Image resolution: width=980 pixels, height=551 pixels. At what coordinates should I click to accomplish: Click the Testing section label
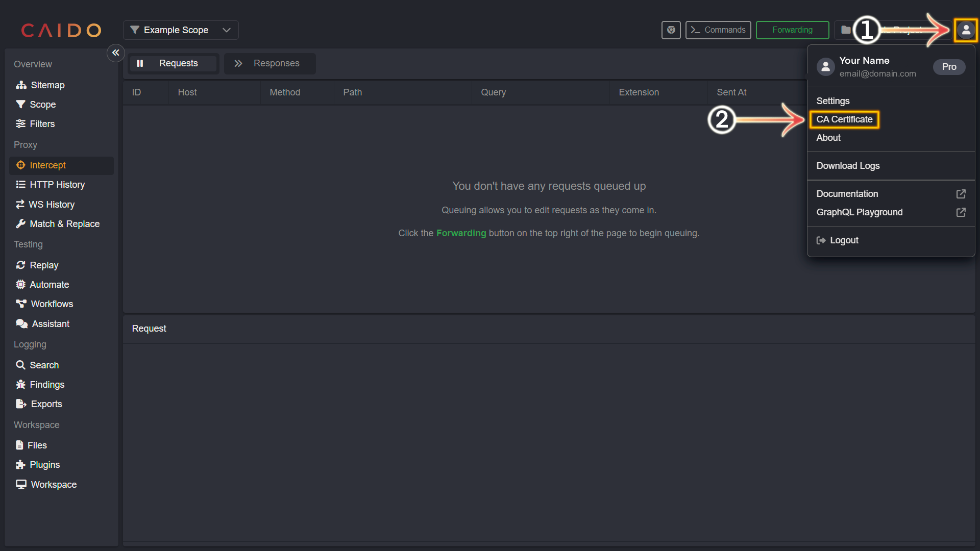click(28, 244)
